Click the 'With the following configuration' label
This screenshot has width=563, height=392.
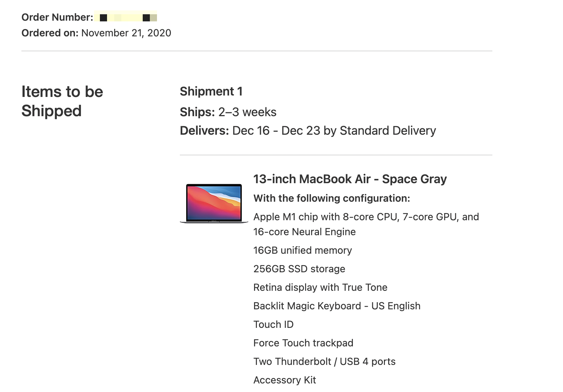coord(331,198)
